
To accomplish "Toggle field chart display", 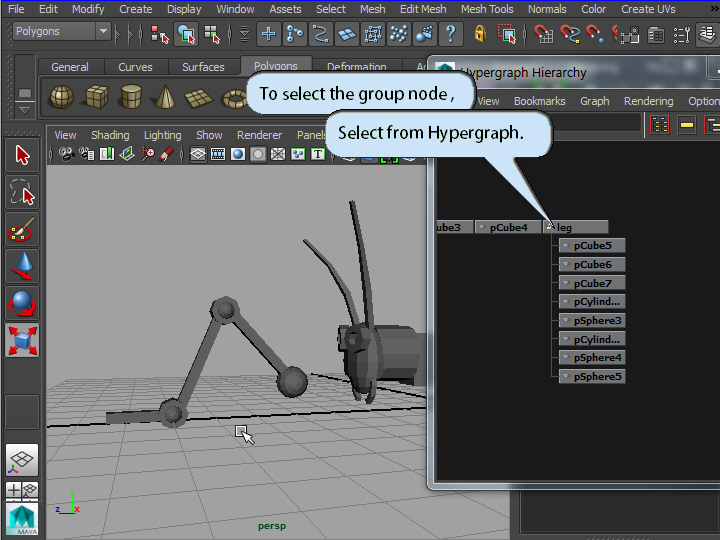I will pos(278,154).
